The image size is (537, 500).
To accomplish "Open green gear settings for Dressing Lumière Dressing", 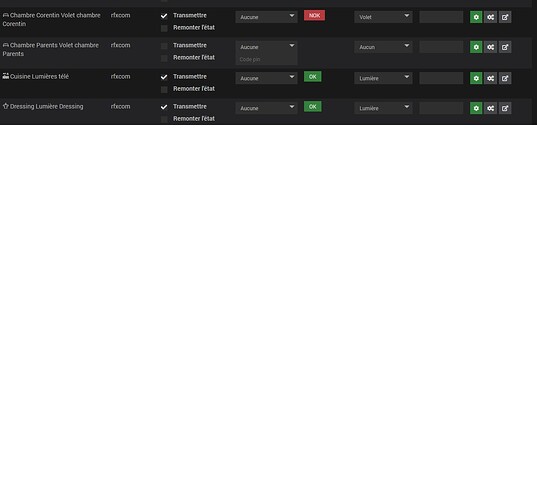I will (x=476, y=108).
